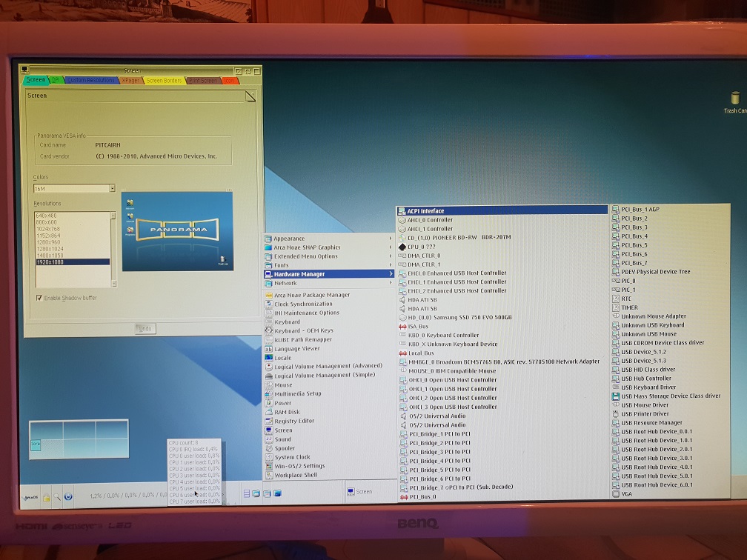Select the PDEV Physical Device Tree entry
Screen dimensions: 747x560
670,272
